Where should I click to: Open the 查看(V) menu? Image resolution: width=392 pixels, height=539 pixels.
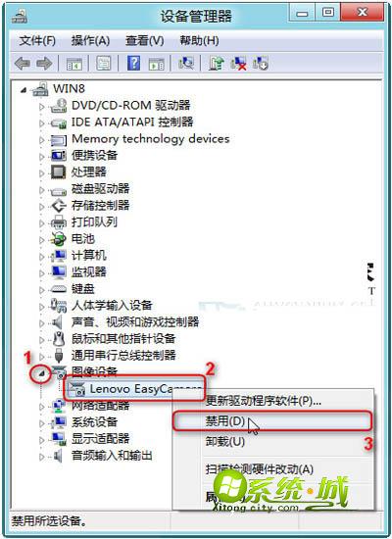coord(144,41)
